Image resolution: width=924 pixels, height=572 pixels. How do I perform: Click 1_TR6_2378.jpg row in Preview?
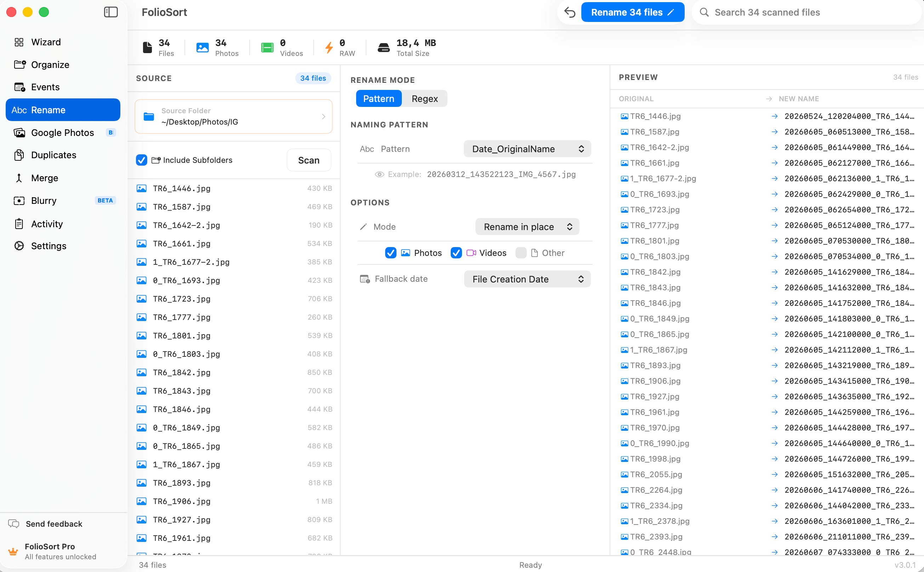click(767, 521)
